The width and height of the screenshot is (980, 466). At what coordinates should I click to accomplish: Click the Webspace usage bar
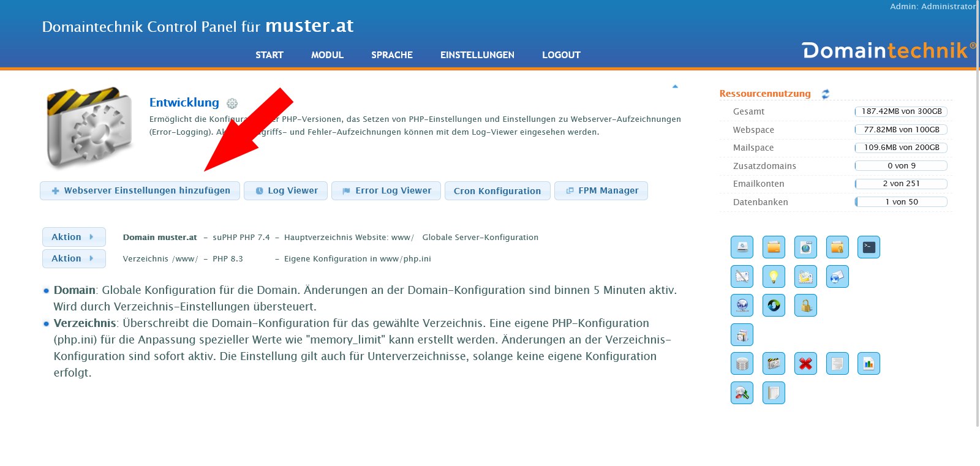pyautogui.click(x=901, y=130)
